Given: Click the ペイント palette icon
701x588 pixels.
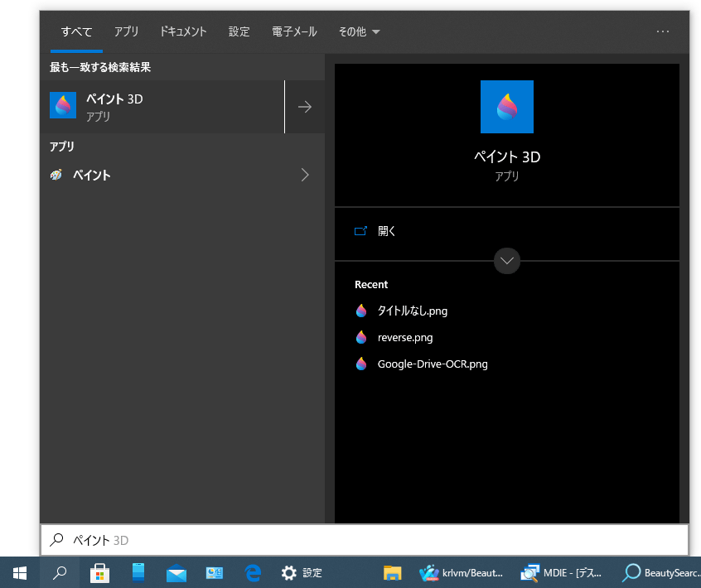Looking at the screenshot, I should pos(56,175).
